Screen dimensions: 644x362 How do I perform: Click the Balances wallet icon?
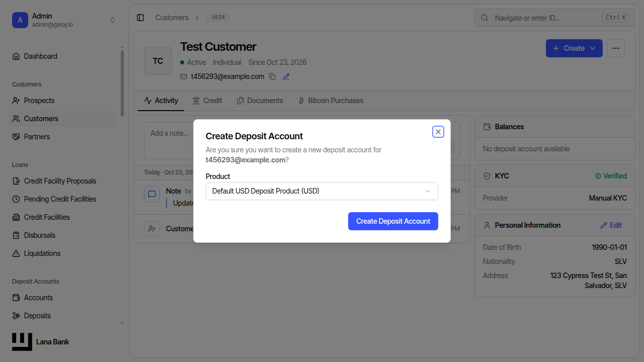[487, 127]
